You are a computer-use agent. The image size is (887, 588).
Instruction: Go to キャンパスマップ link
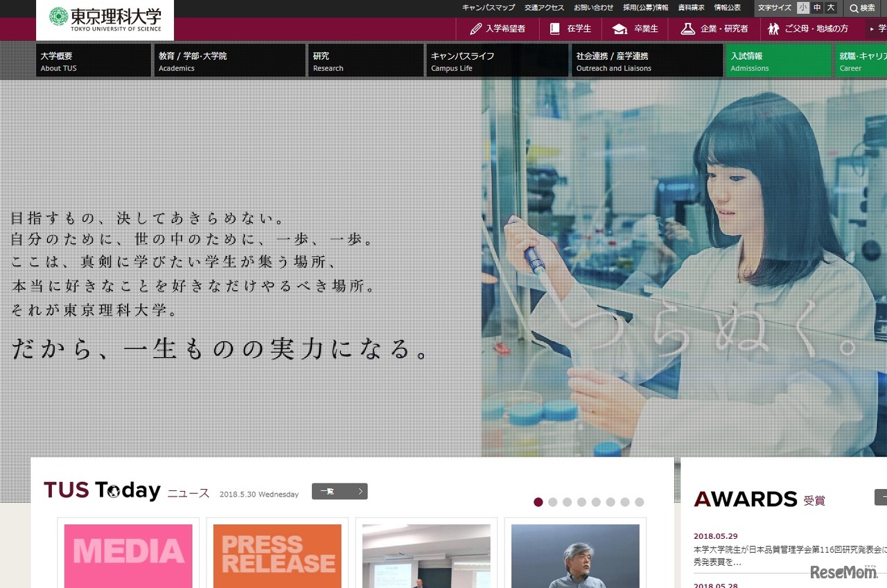[489, 8]
